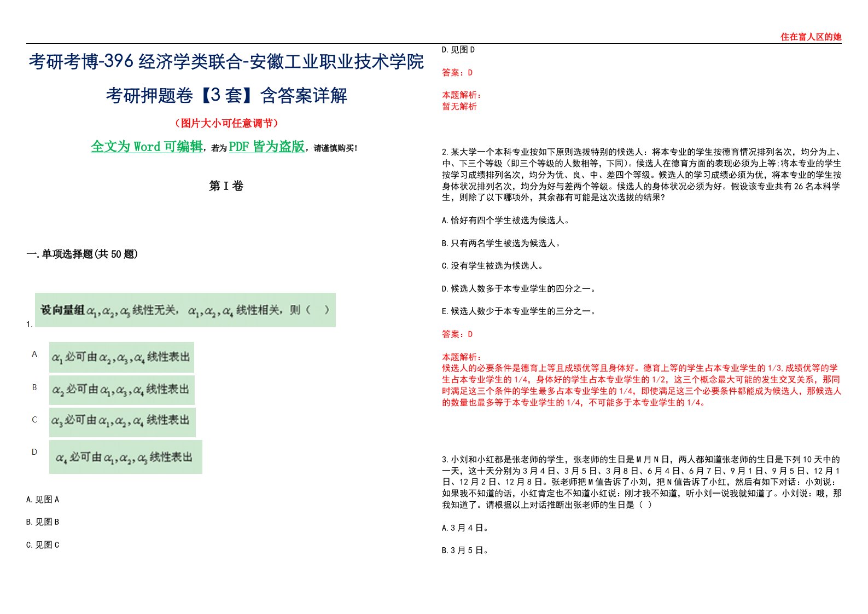868x614 pixels.
Task: Click option A formula image α1必可由
Action: pyautogui.click(x=121, y=357)
